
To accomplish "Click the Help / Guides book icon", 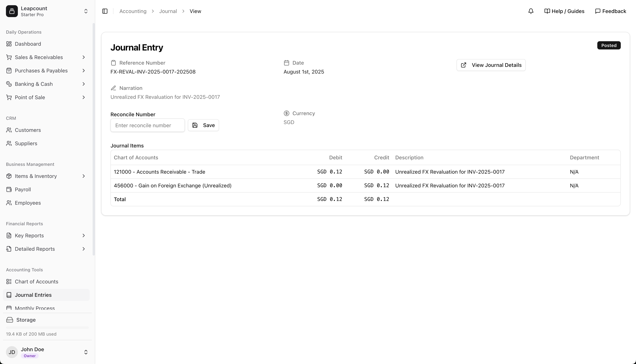I will coord(547,11).
